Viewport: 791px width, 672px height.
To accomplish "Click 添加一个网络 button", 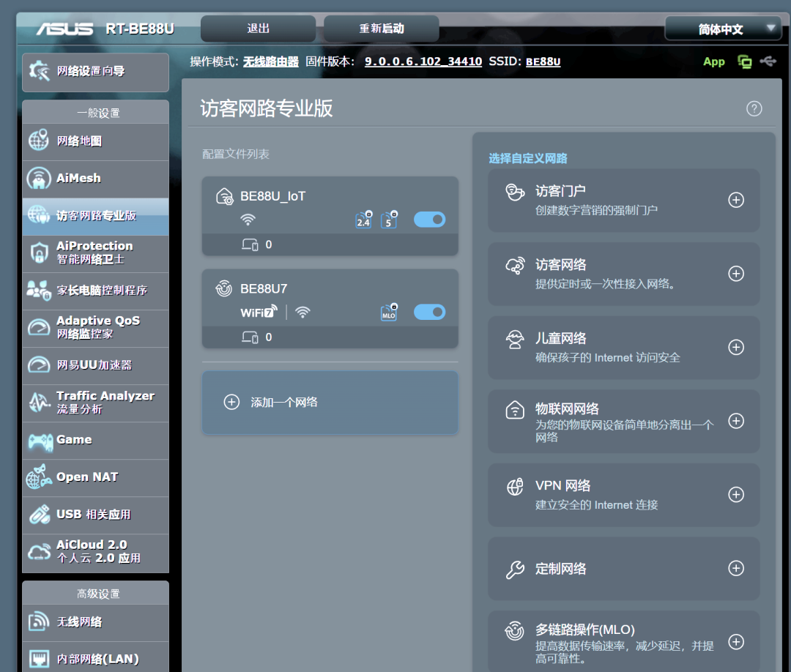I will [x=330, y=403].
